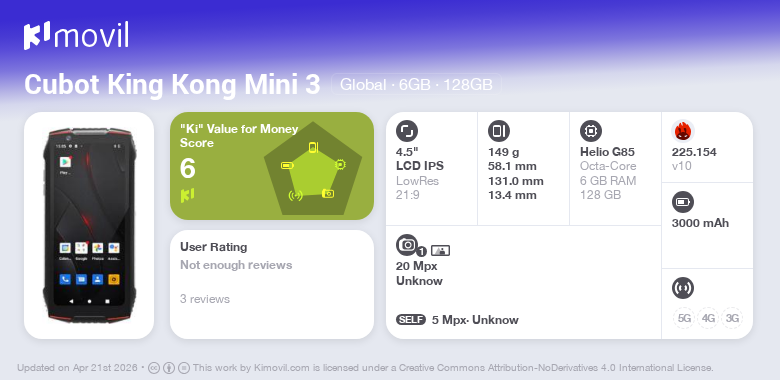Click the dimensions and weight icon
Screen dimensions: 780x380
[x=499, y=131]
